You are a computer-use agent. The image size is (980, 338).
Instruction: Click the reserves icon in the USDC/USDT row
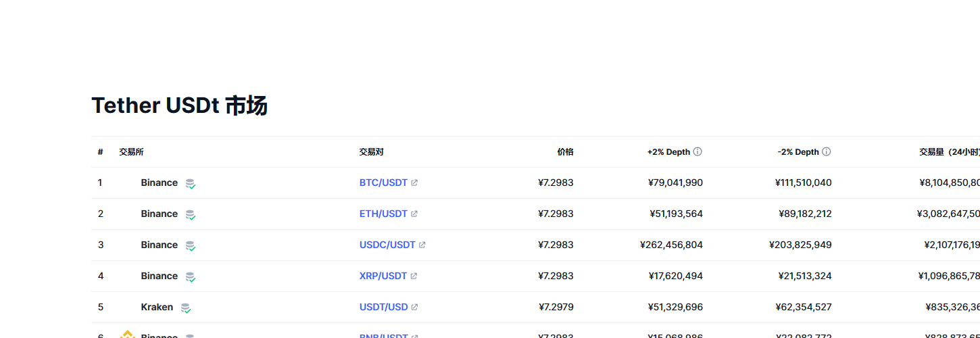(191, 245)
